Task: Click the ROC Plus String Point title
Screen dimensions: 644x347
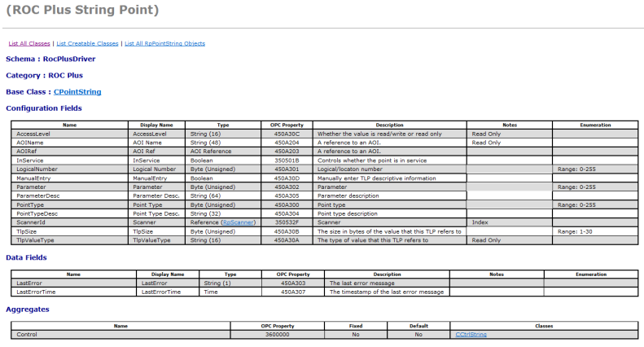Action: (82, 10)
